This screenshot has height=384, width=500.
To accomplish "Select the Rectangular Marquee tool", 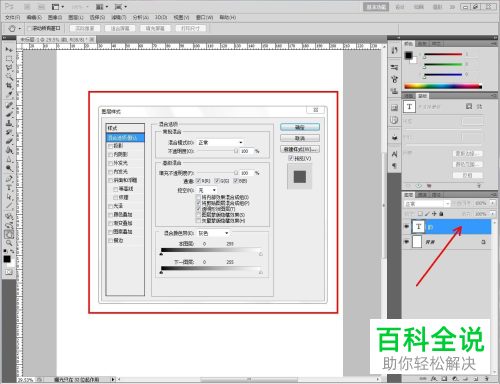I will tap(8, 59).
